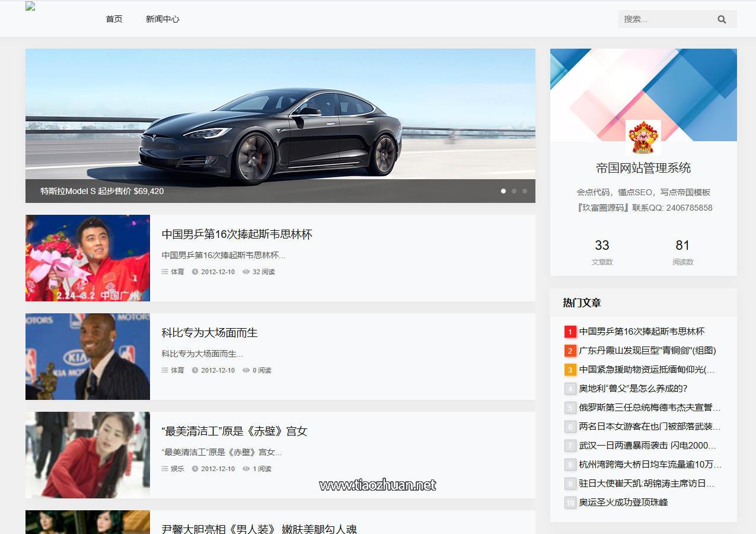This screenshot has width=756, height=534.
Task: Click 娱乐 category in the 最美清洁工 article
Action: [x=177, y=469]
